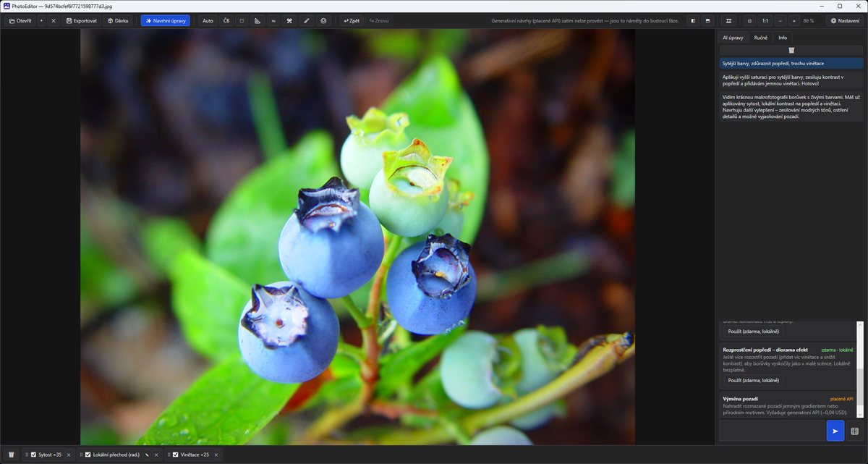Send the prompt with arrow button

click(835, 431)
